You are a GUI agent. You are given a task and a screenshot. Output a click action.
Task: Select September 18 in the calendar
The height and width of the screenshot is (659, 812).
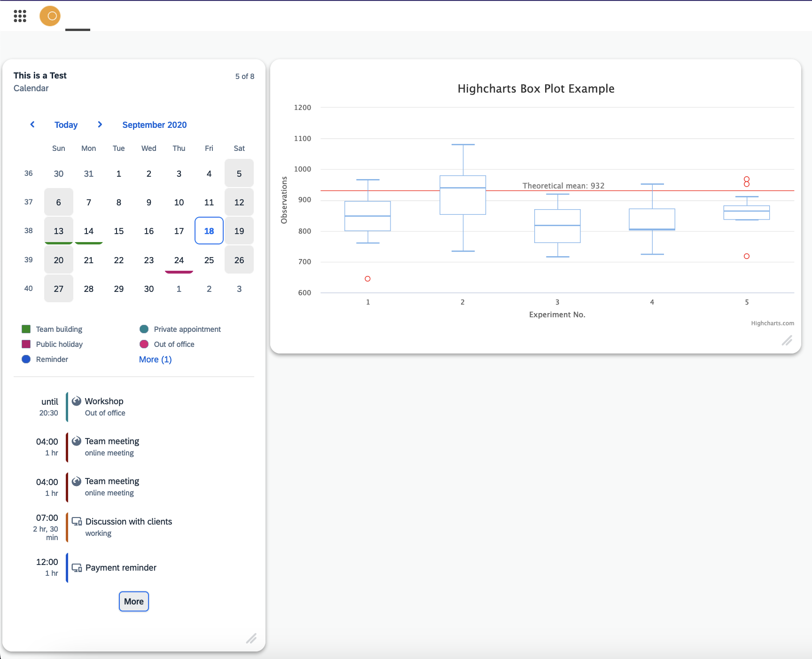209,231
